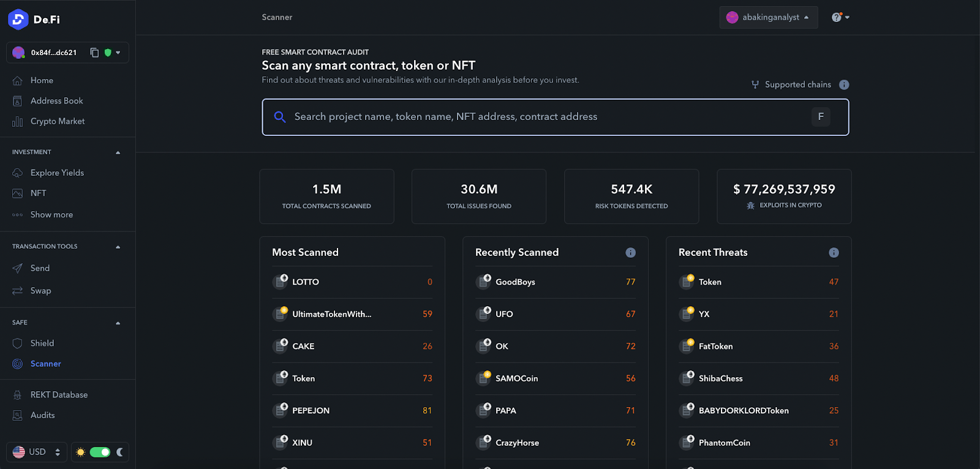Viewport: 980px width, 469px height.
Task: Toggle the light/dark theme switch
Action: pos(100,452)
